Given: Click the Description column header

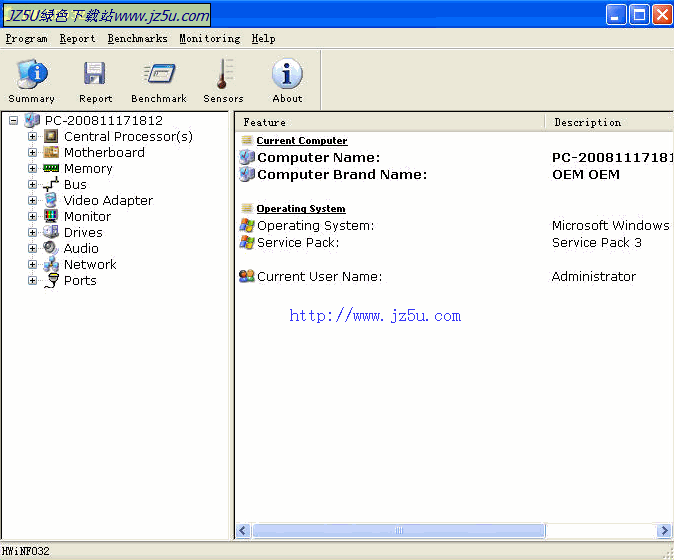Looking at the screenshot, I should (x=609, y=122).
